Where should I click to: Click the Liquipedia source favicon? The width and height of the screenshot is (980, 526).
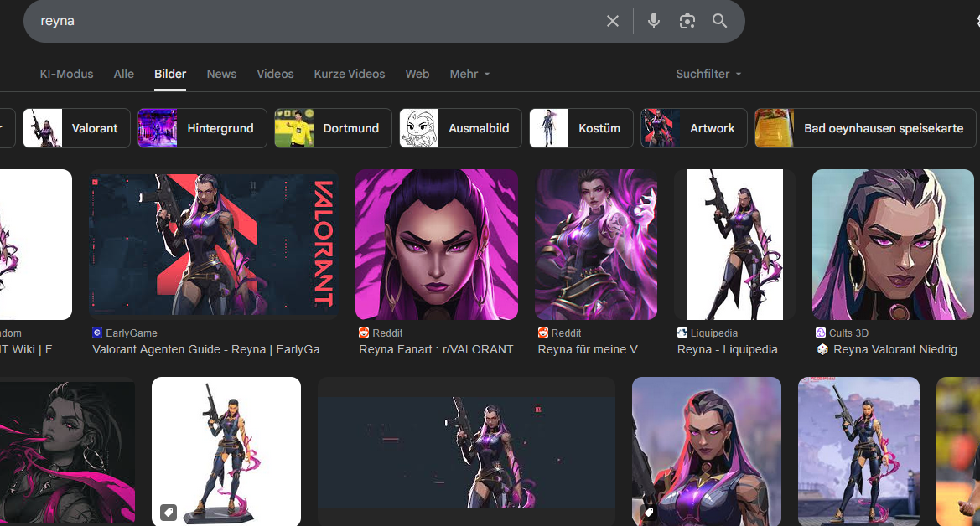coord(682,333)
